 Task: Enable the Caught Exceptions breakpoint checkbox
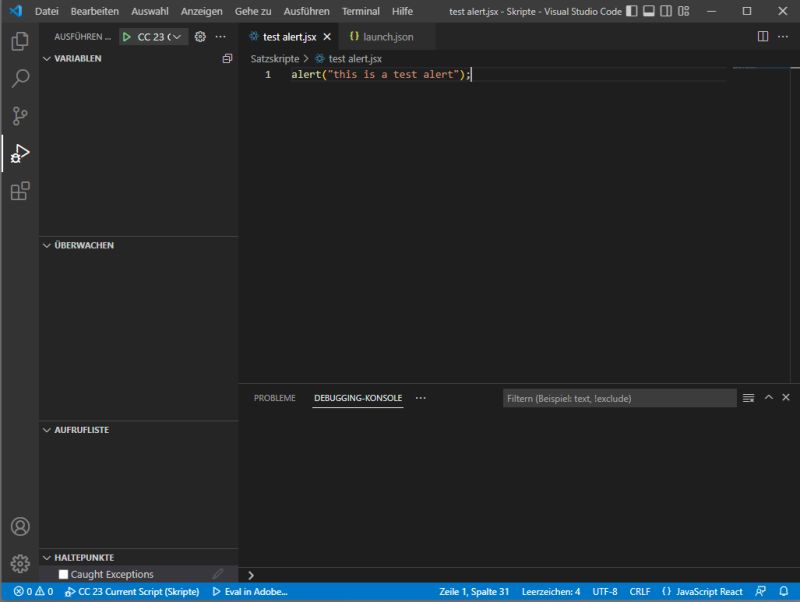(63, 574)
